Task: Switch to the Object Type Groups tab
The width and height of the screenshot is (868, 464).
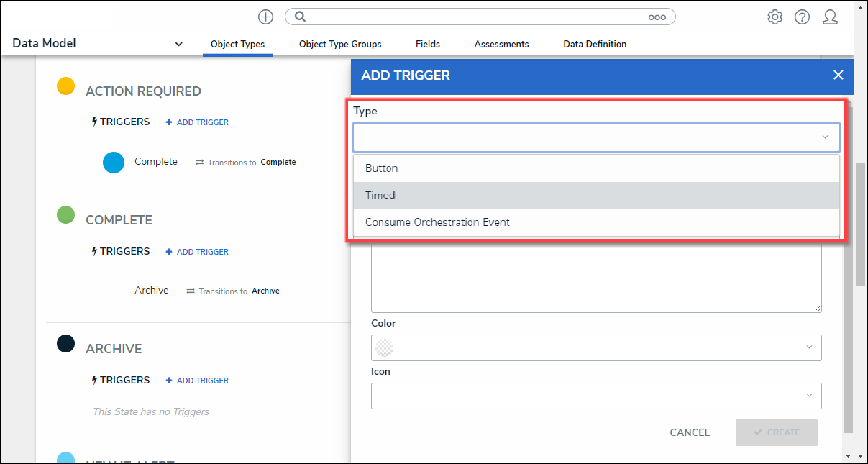Action: (340, 44)
